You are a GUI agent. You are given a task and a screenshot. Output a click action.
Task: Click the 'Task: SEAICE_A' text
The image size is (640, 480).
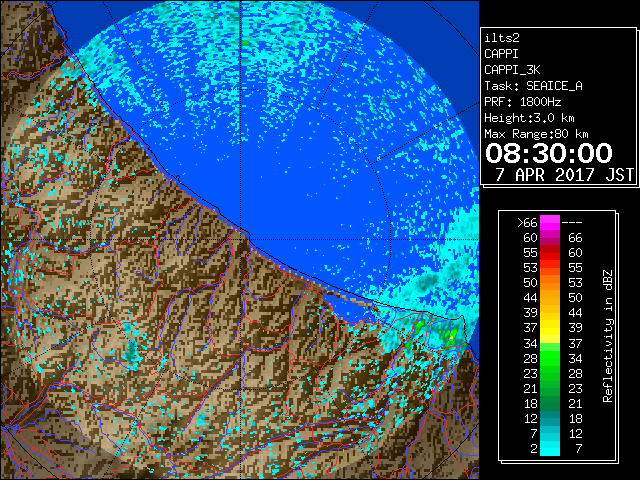[x=533, y=86]
